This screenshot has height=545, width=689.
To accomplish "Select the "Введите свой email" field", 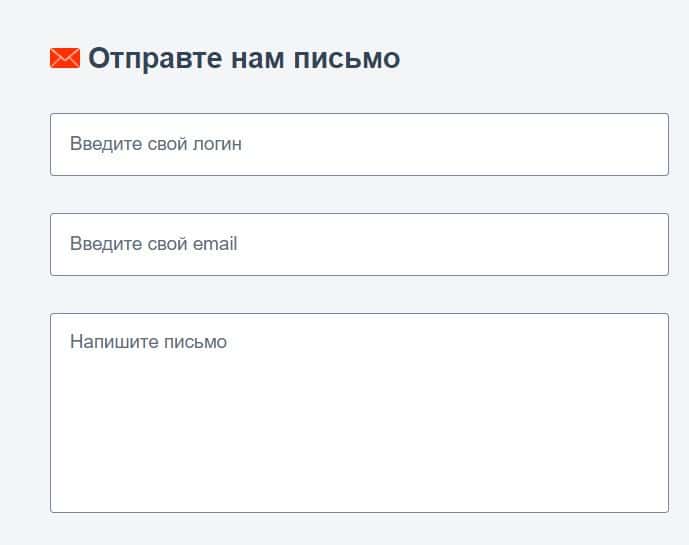I will [359, 244].
